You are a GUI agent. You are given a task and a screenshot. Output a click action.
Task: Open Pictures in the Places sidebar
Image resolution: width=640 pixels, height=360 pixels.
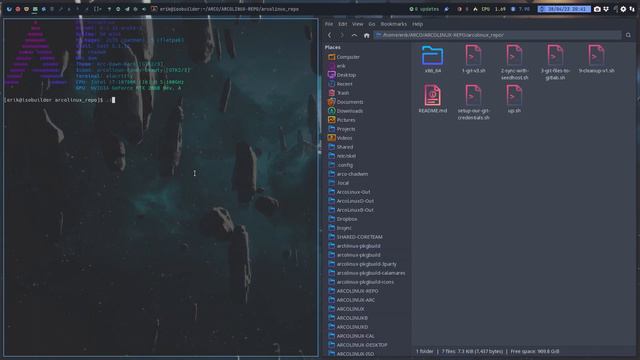click(x=342, y=120)
